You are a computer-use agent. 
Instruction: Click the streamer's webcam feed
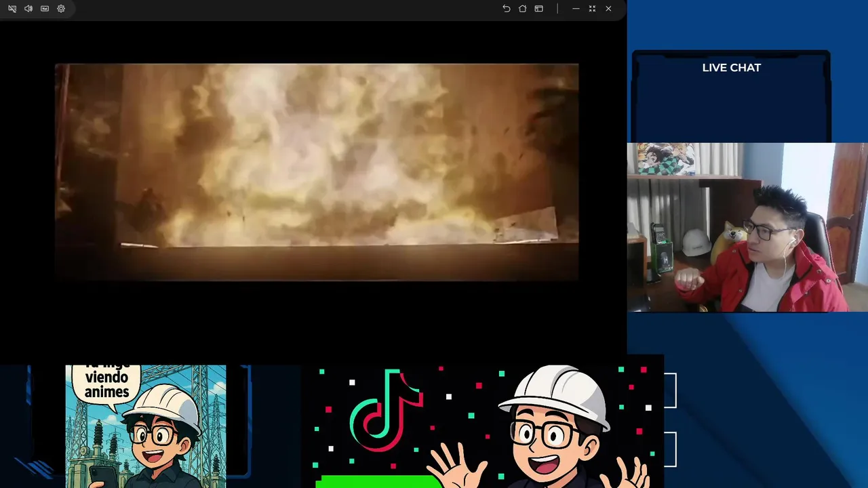[747, 227]
